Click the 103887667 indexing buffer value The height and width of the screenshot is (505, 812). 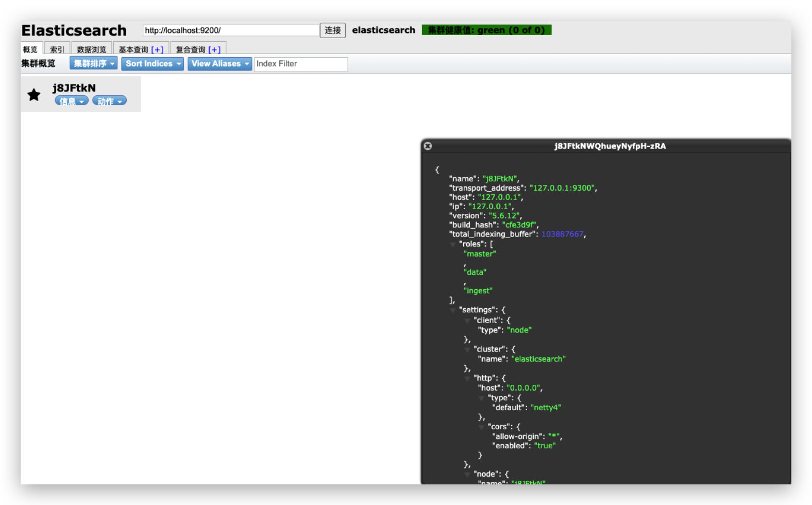click(x=562, y=234)
